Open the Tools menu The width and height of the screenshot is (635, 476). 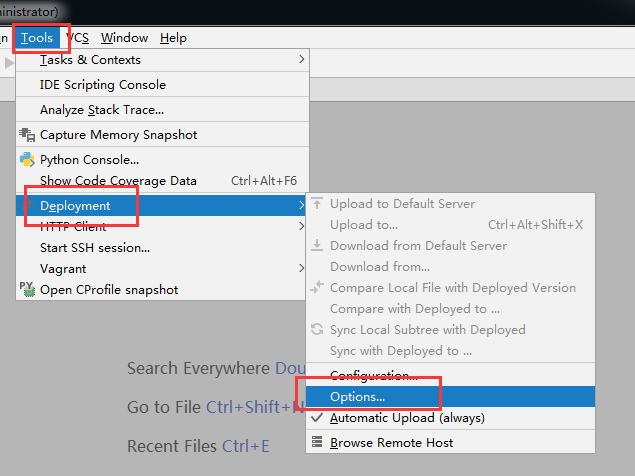pyautogui.click(x=37, y=38)
